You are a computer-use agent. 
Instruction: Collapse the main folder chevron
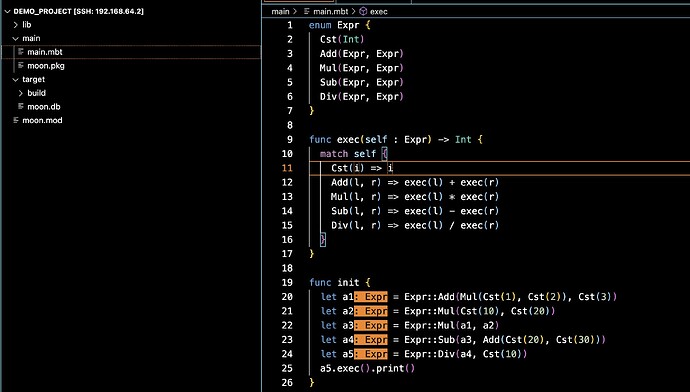tap(16, 39)
